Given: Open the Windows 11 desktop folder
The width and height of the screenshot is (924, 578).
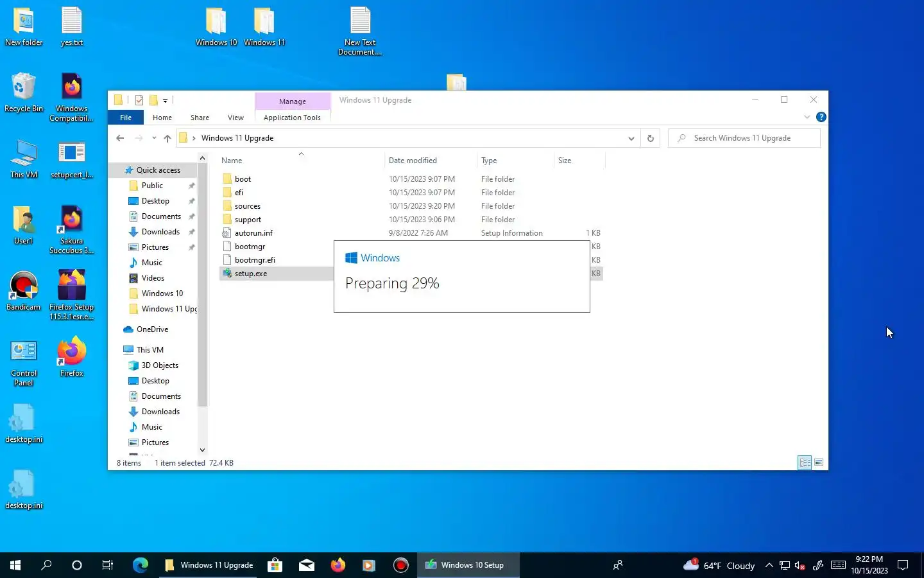Looking at the screenshot, I should (264, 27).
